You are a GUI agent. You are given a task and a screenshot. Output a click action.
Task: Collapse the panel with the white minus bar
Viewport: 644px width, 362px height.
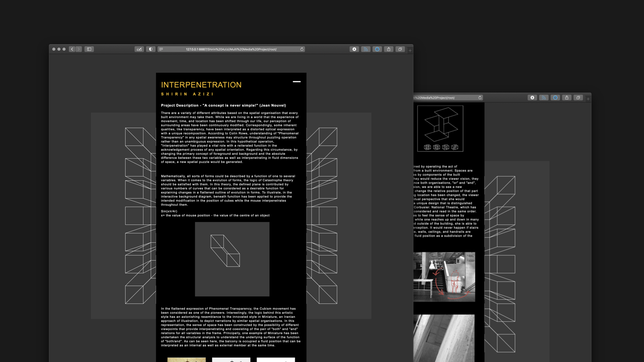pyautogui.click(x=297, y=81)
